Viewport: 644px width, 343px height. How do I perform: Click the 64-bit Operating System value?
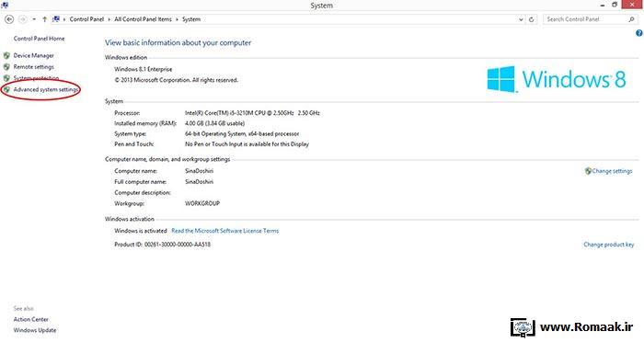click(x=242, y=133)
